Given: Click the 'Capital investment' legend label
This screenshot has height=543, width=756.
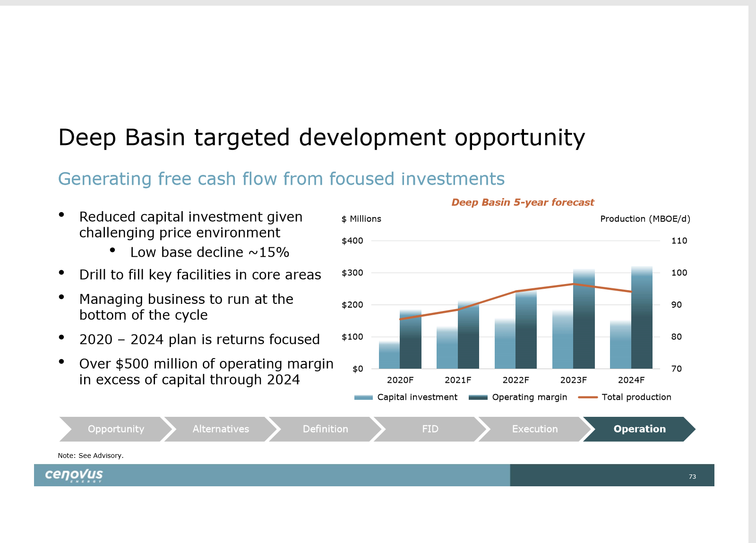Looking at the screenshot, I should coord(417,397).
